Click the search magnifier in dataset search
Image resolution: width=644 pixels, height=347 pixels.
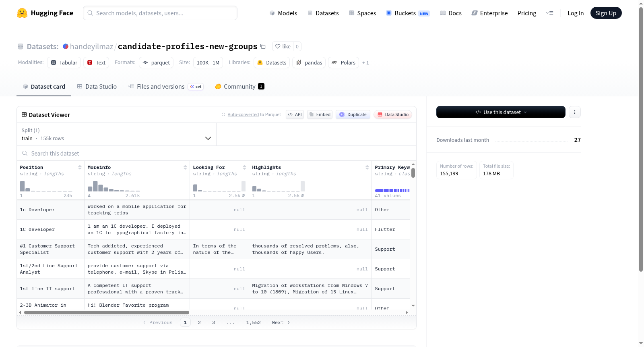(x=25, y=154)
